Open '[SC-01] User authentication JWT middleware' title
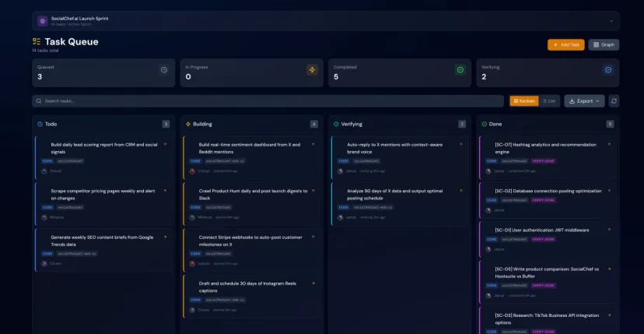 click(x=542, y=230)
